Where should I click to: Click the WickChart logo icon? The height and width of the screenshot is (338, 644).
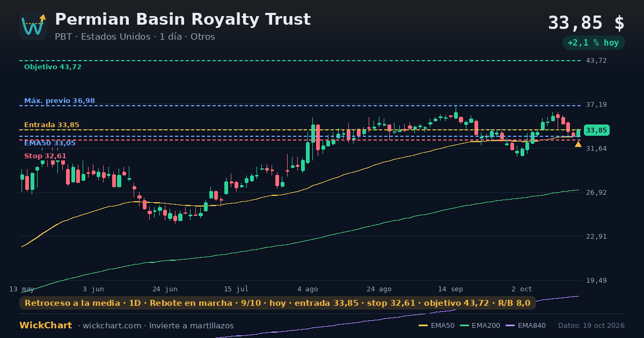[x=33, y=25]
